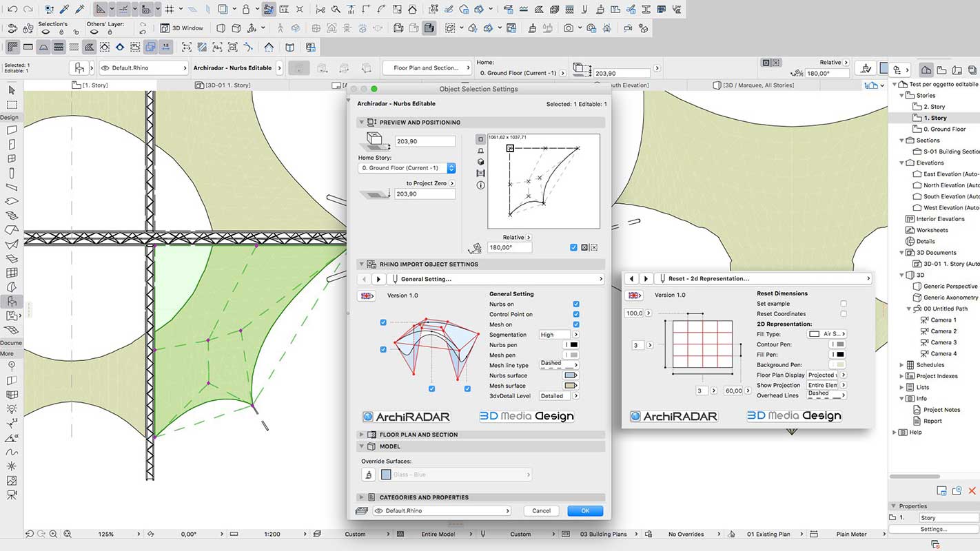
Task: Click the scissors Trim icon
Action: pyautogui.click(x=320, y=10)
